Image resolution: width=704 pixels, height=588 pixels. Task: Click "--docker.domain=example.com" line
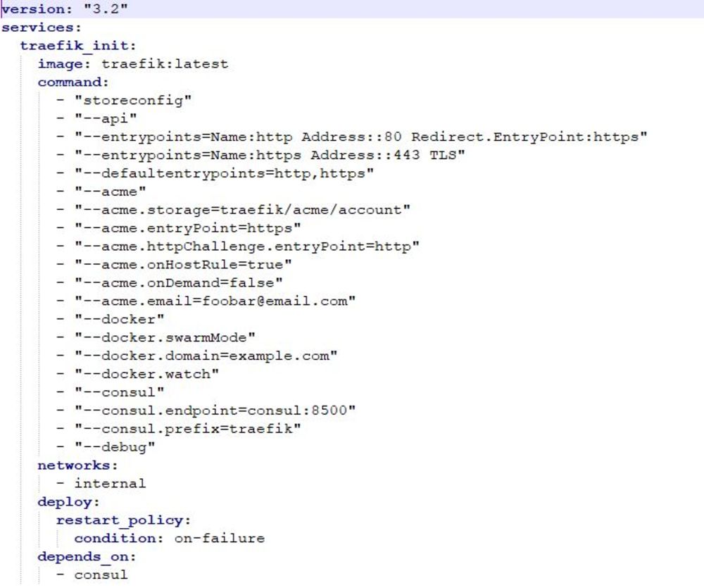[206, 356]
